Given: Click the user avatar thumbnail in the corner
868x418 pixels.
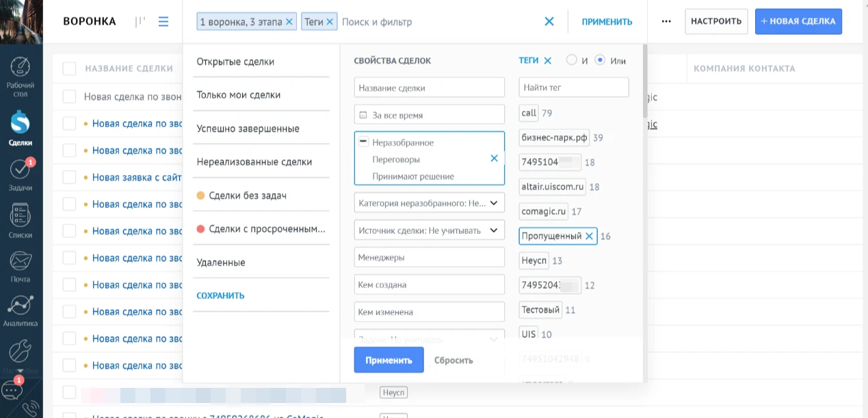Looking at the screenshot, I should [21, 21].
